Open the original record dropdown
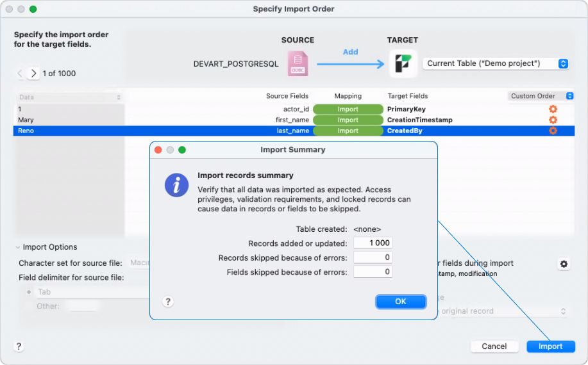The width and height of the screenshot is (588, 365). (x=501, y=311)
